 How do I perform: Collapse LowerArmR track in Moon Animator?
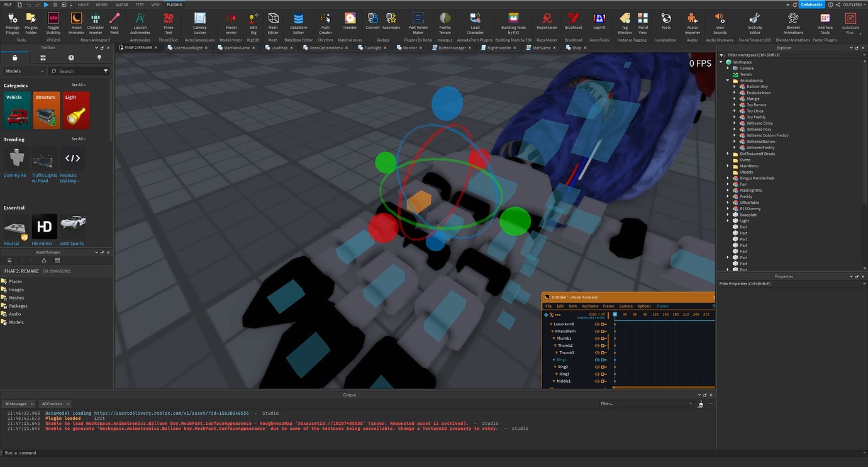point(552,324)
